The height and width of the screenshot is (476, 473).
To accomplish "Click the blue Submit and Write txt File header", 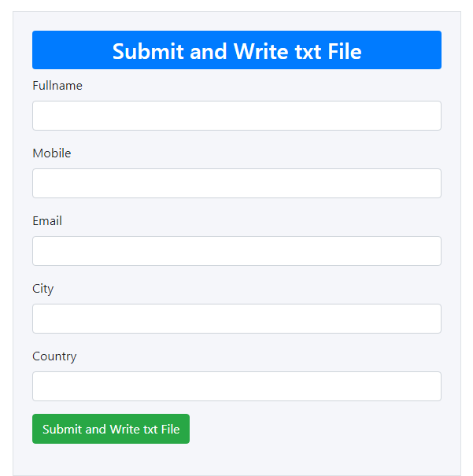I will coord(236,50).
